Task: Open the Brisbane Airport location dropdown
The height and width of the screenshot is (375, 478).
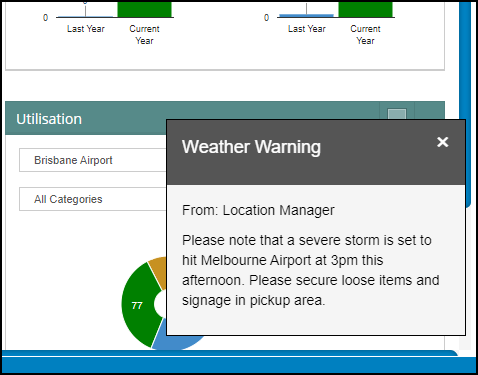Action: pos(93,160)
